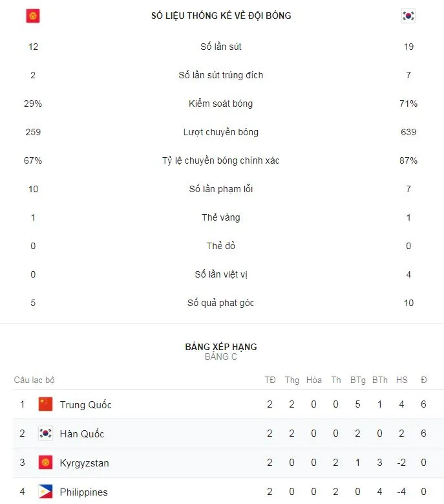
Task: Click the Số lần sút trúng đích label
Action: (x=221, y=75)
